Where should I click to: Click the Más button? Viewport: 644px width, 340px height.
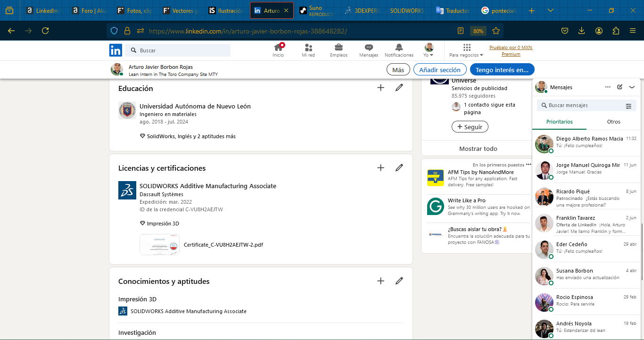click(398, 70)
